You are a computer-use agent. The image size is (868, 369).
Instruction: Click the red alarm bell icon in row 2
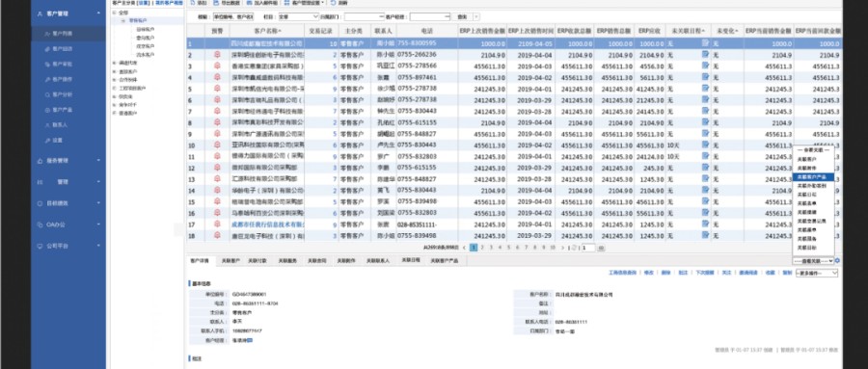(x=217, y=55)
